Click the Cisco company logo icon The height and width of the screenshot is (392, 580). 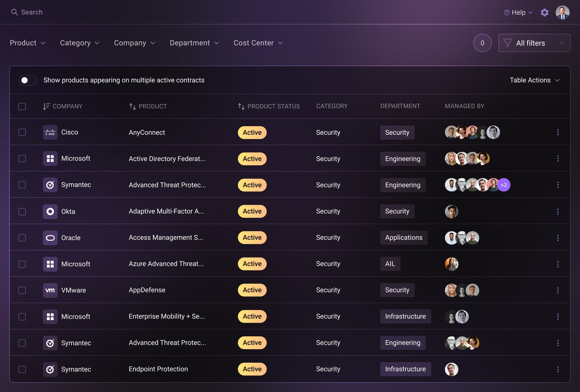pyautogui.click(x=50, y=132)
